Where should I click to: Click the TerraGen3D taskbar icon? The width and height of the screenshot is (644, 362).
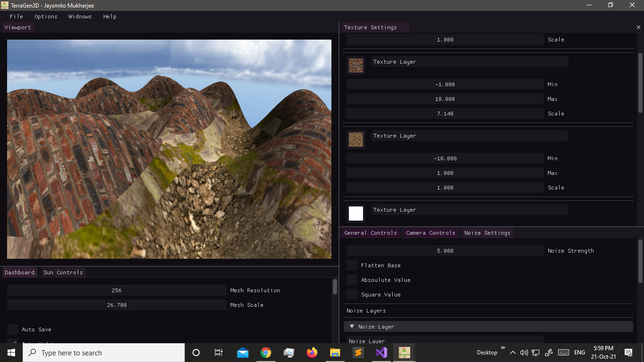click(405, 353)
